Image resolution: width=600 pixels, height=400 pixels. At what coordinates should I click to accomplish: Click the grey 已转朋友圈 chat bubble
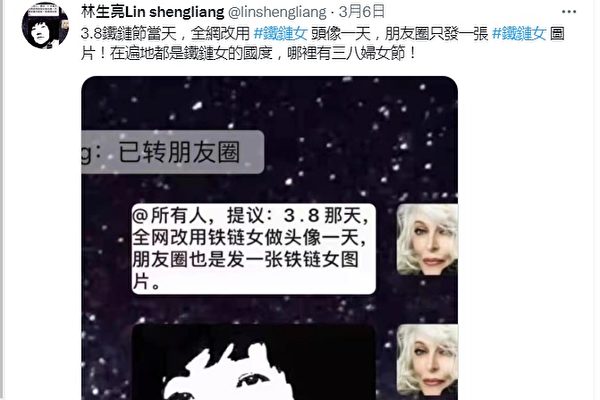[173, 152]
